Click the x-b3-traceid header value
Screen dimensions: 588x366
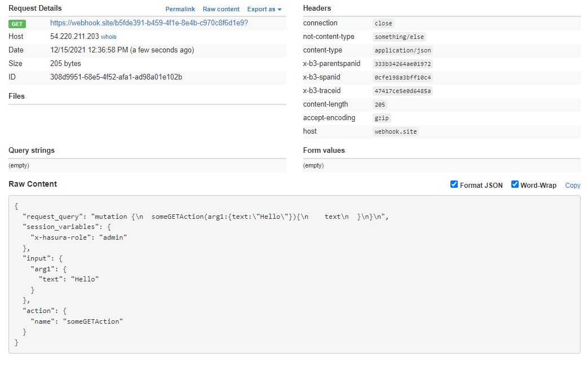(x=401, y=90)
